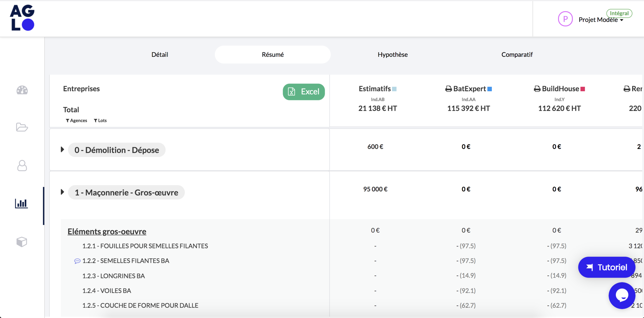Click the BatExpert blue color square
The width and height of the screenshot is (644, 318).
pos(490,89)
